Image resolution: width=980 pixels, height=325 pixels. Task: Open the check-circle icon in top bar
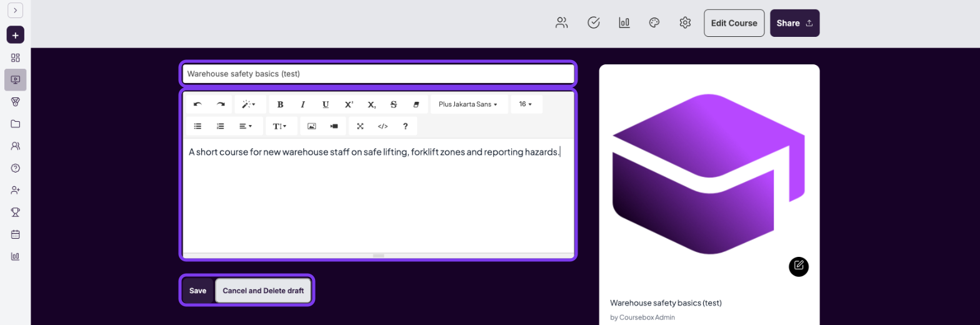point(594,23)
